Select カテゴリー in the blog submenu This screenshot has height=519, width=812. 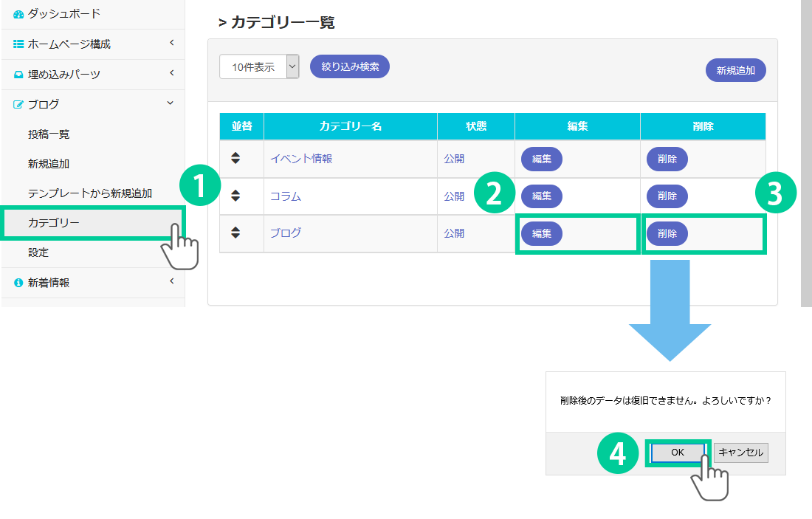point(53,222)
